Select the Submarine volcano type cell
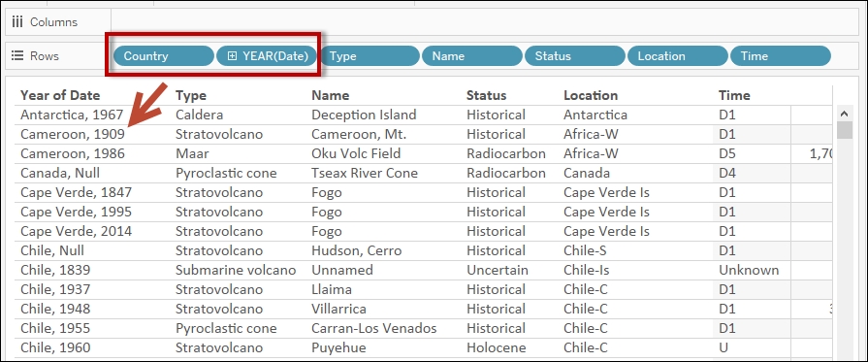 pyautogui.click(x=236, y=270)
